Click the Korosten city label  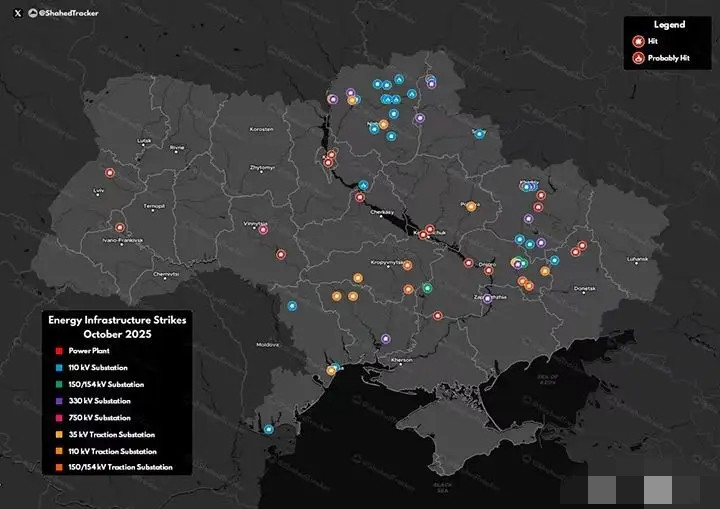click(x=261, y=129)
